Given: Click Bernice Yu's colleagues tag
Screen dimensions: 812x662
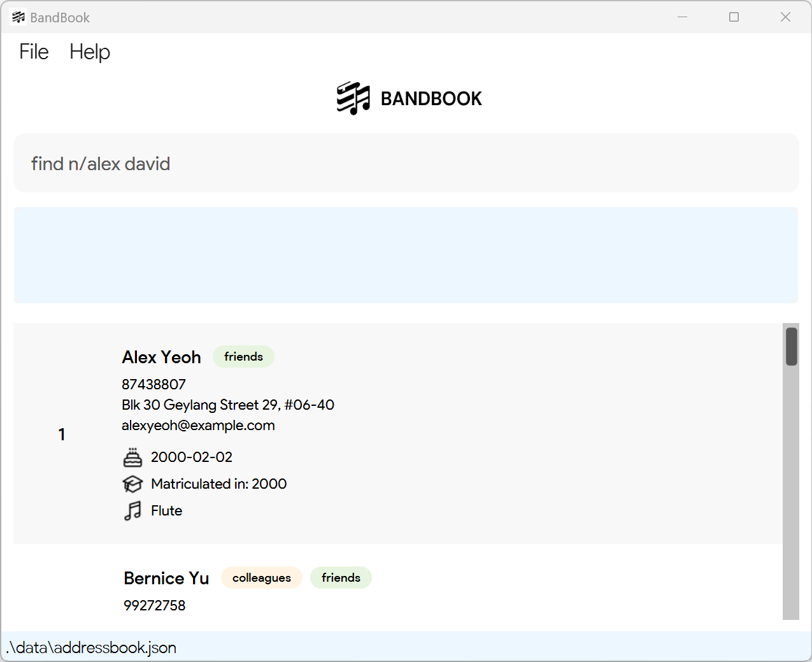Looking at the screenshot, I should click(262, 578).
